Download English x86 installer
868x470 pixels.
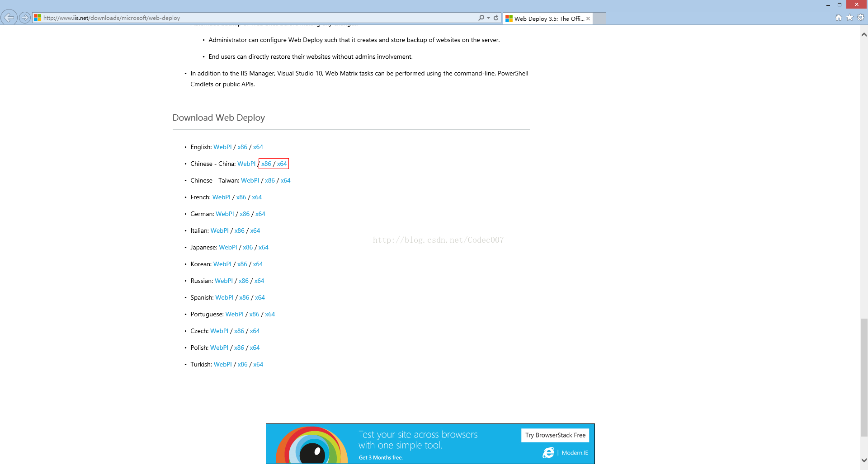click(x=242, y=147)
